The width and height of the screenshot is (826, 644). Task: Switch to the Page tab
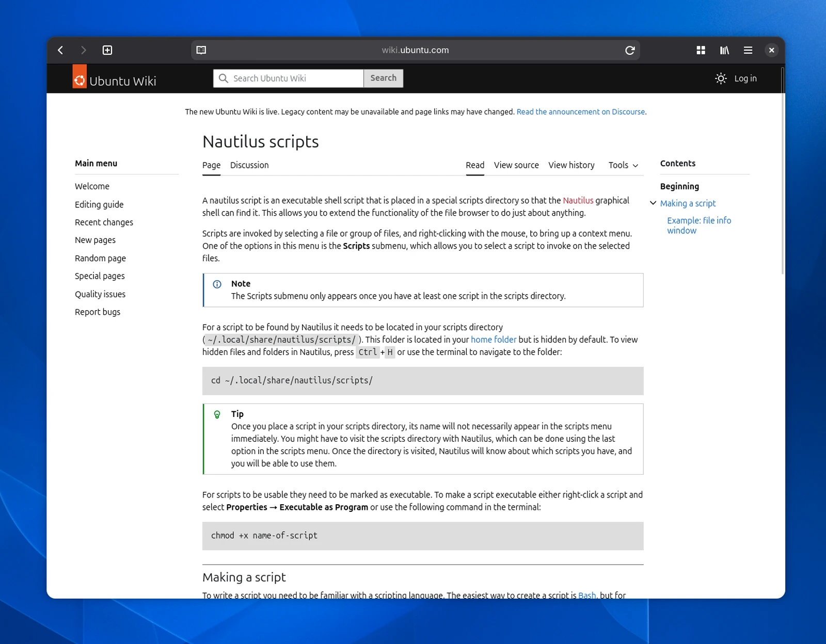click(211, 165)
